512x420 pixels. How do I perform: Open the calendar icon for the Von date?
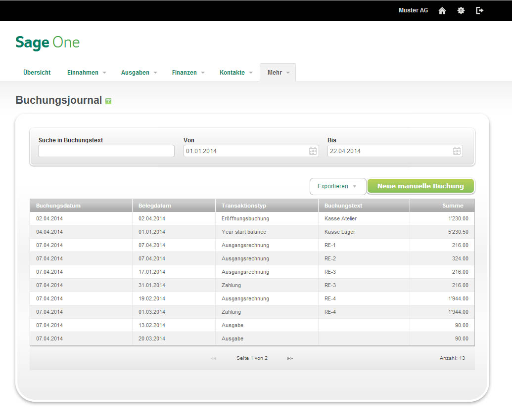tap(313, 151)
